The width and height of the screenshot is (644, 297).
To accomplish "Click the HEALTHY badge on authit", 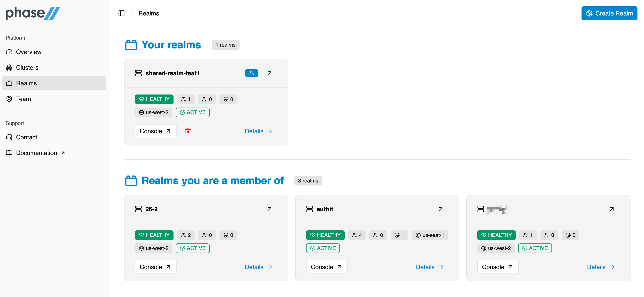I will tap(325, 235).
